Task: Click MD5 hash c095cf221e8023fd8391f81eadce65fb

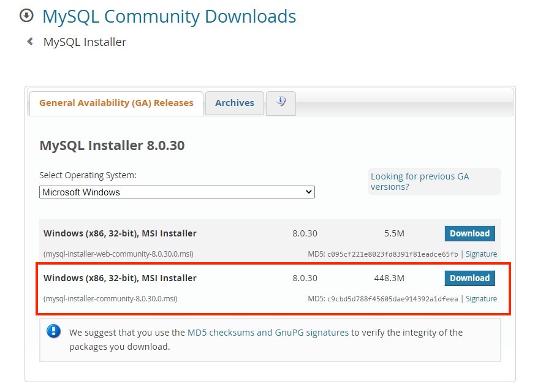Action: (x=393, y=254)
